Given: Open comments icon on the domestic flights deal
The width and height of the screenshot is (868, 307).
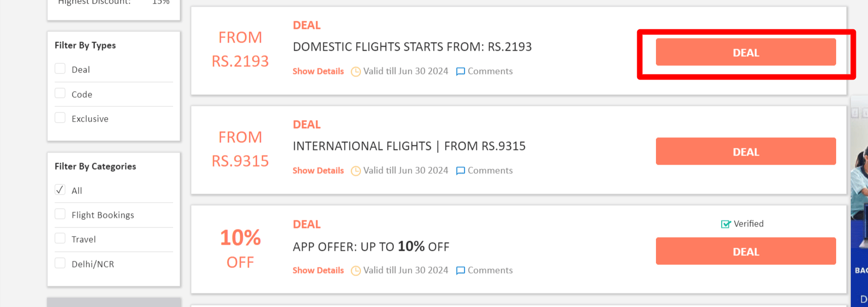Looking at the screenshot, I should point(460,71).
